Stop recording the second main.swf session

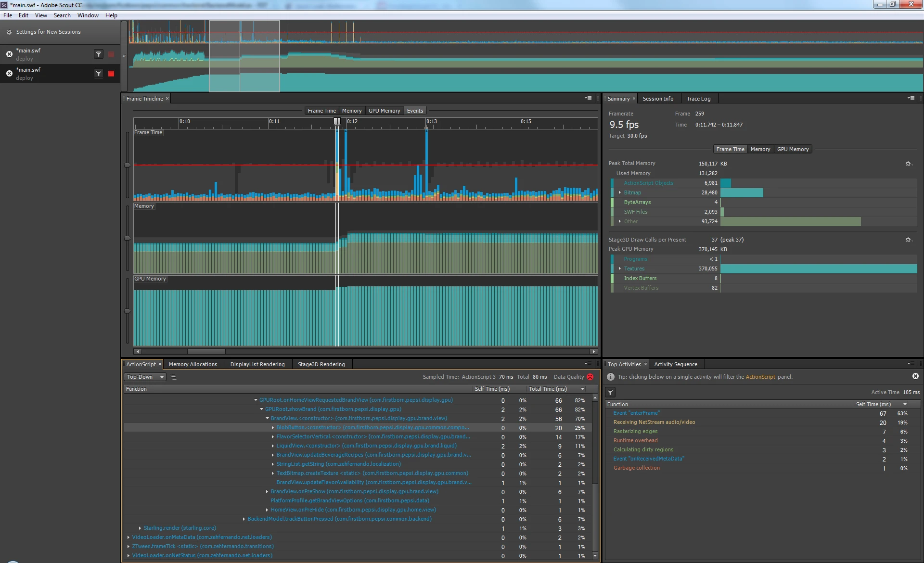[x=111, y=74]
